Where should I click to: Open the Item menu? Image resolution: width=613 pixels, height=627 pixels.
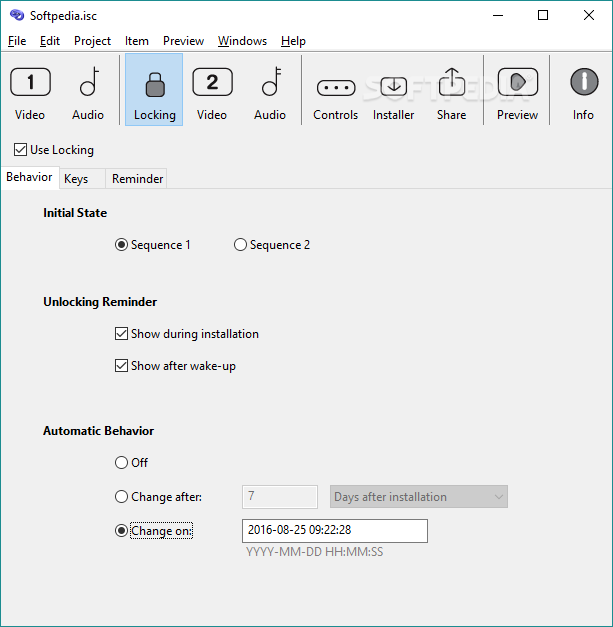137,41
